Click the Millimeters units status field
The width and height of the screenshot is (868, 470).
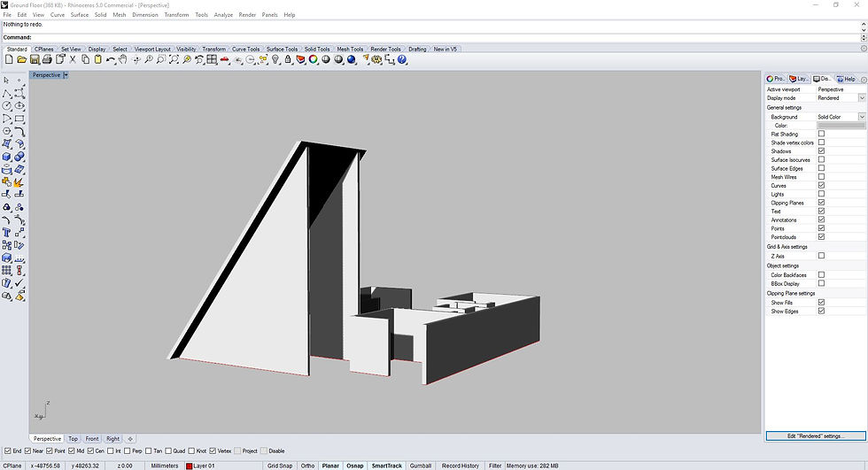tap(165, 466)
